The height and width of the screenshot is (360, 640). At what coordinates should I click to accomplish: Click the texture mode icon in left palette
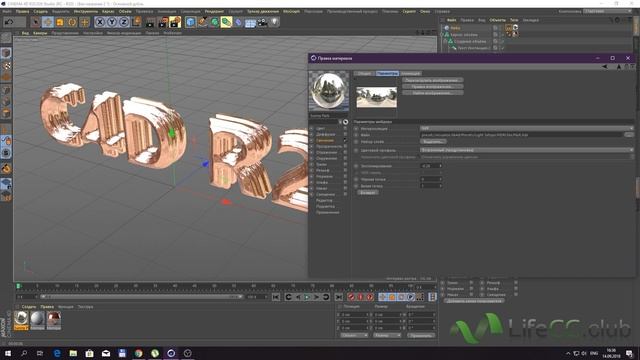coord(6,65)
